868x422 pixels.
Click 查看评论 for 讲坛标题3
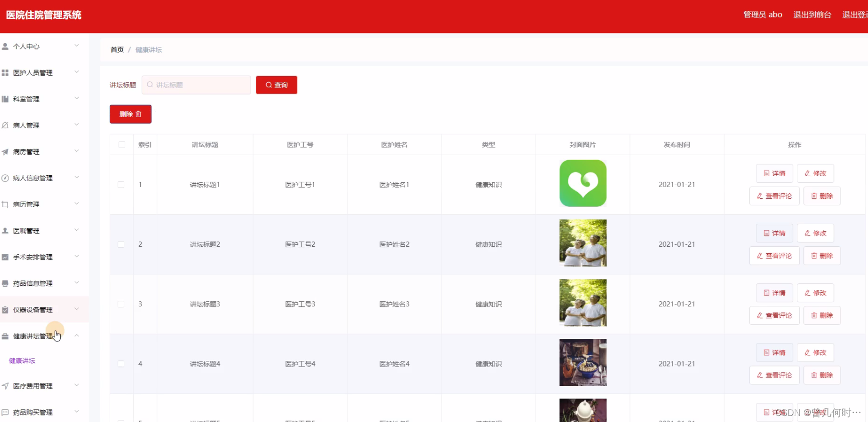click(774, 315)
